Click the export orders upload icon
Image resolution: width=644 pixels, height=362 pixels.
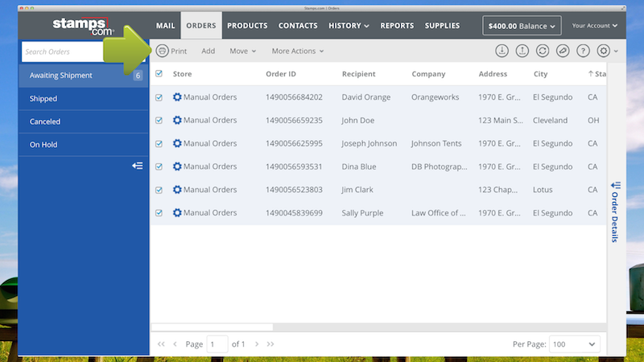(522, 51)
